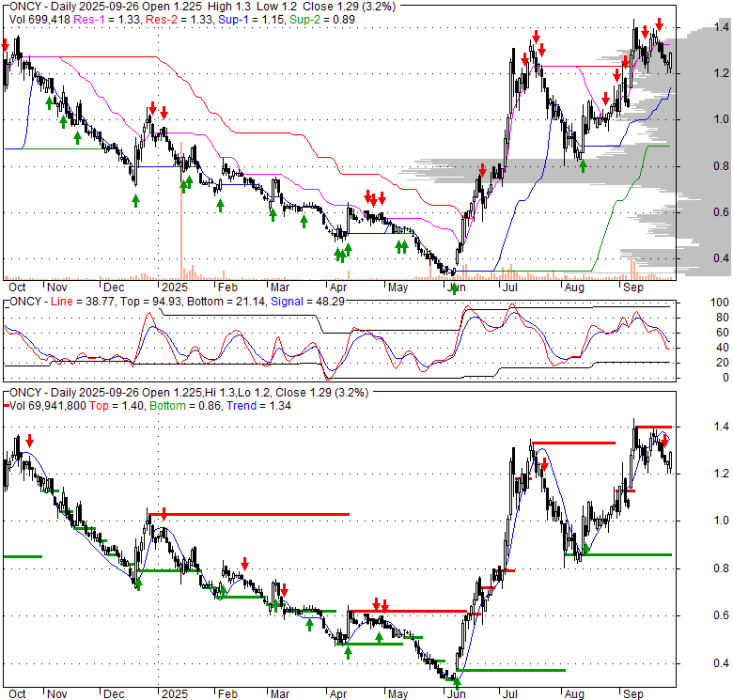Click the 'Vol 69,941,800' readout in bottom chart
733x700 pixels.
click(x=48, y=406)
